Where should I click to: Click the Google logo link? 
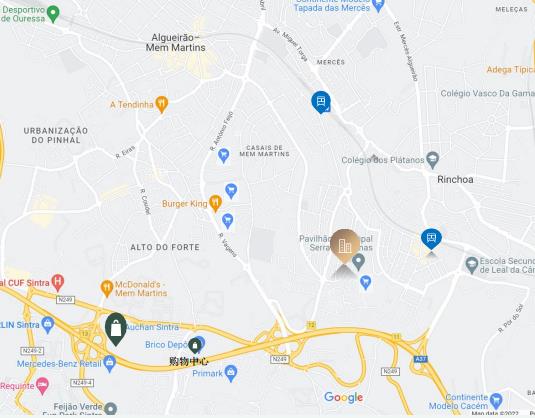point(344,398)
